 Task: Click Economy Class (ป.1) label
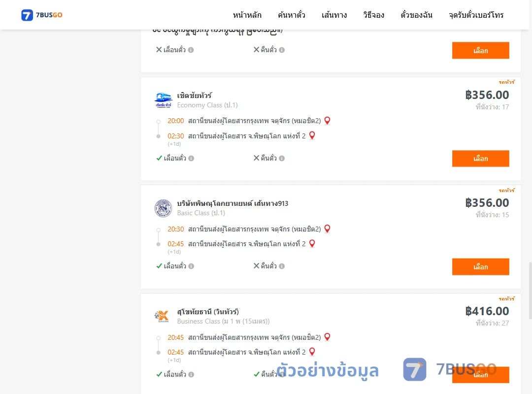[207, 105]
